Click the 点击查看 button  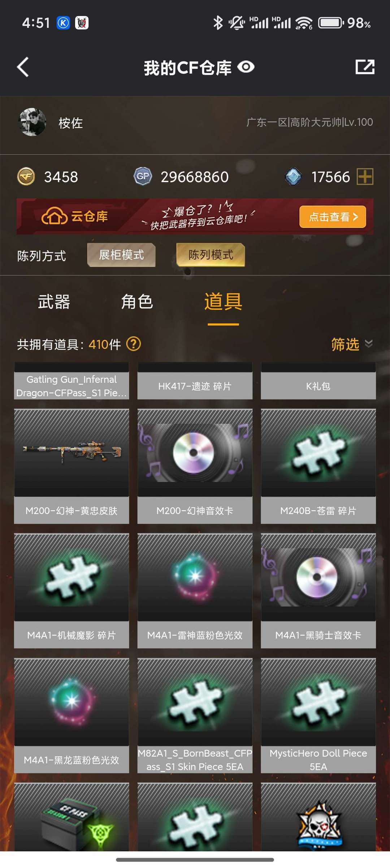click(x=333, y=217)
